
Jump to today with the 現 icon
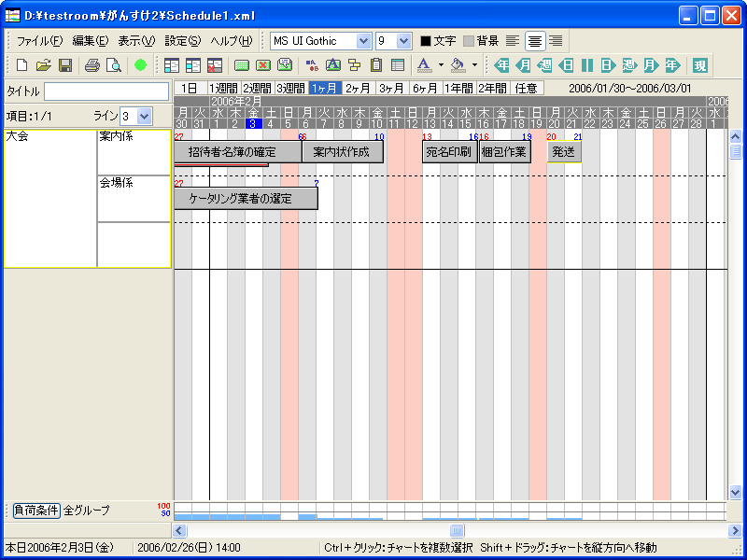click(699, 65)
